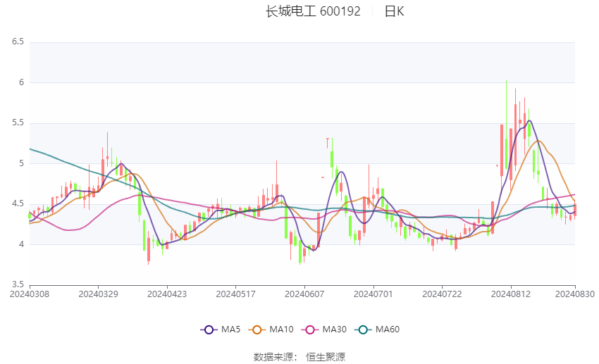Click the 日K label in the title
This screenshot has height=364, width=599.
click(394, 11)
